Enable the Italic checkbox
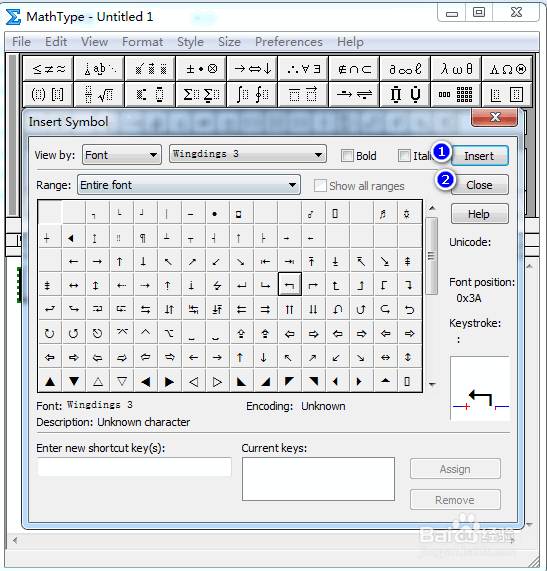The width and height of the screenshot is (547, 571). coord(404,156)
